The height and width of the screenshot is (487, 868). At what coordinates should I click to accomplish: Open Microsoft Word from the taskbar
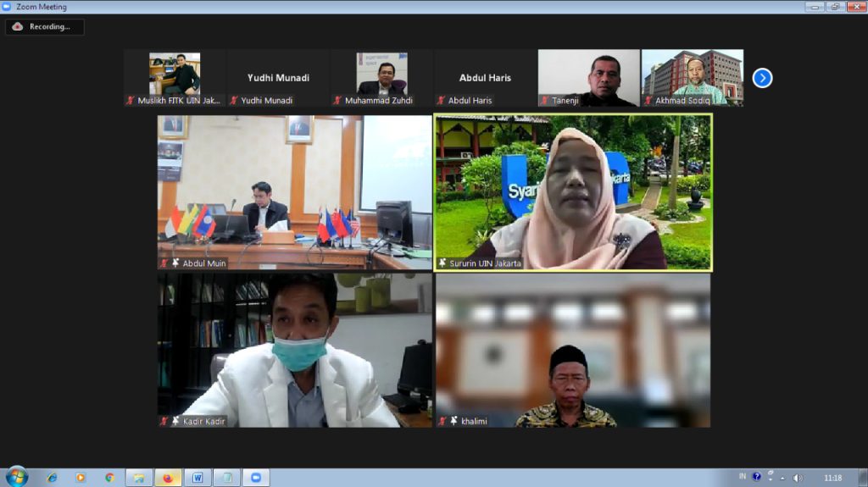coord(198,478)
